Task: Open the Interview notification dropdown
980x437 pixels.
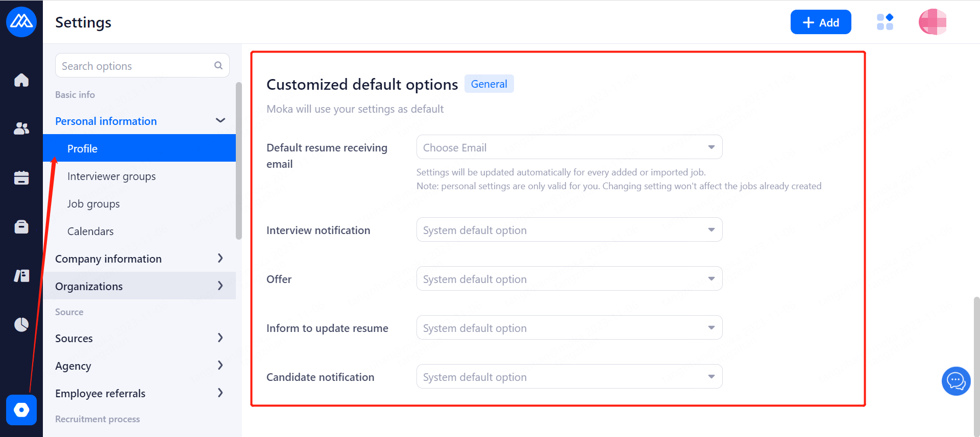Action: click(x=569, y=230)
